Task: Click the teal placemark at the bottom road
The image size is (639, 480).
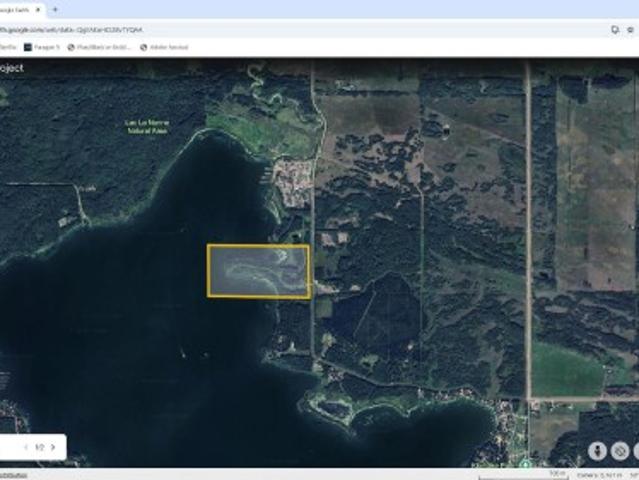Action: pyautogui.click(x=526, y=464)
